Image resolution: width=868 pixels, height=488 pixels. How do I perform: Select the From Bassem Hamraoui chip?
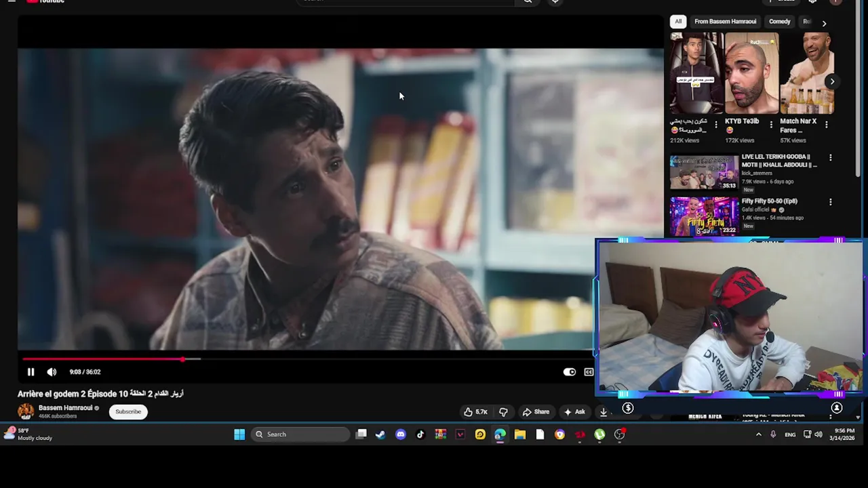725,22
